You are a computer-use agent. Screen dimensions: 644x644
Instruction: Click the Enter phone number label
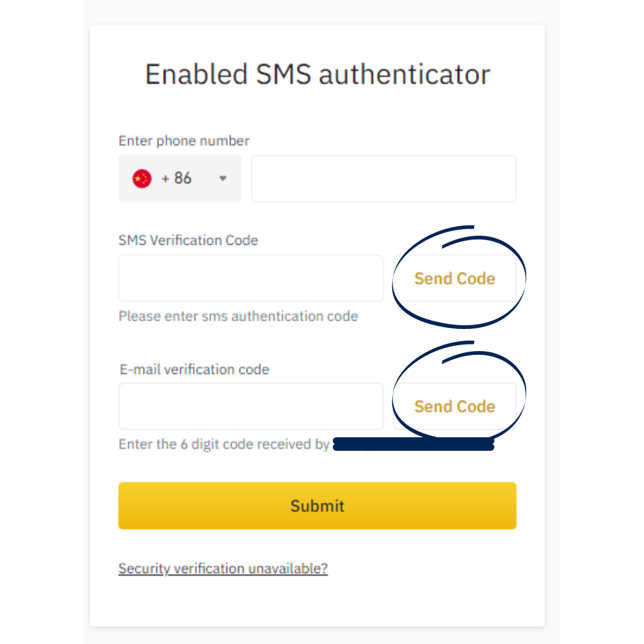pos(184,140)
